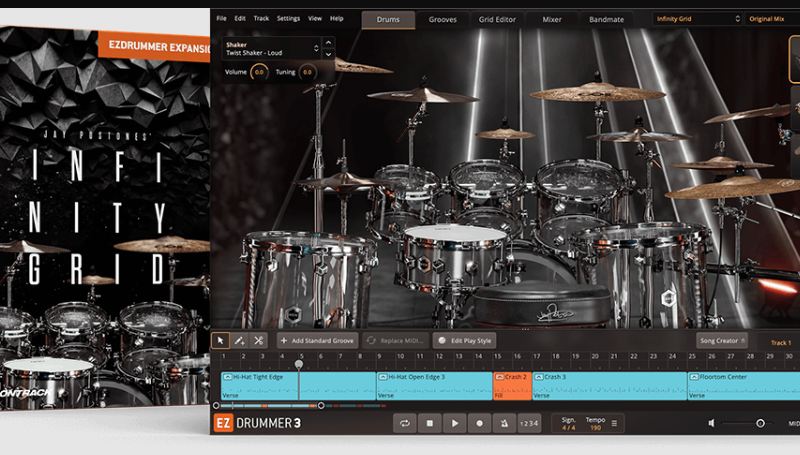Image resolution: width=800 pixels, height=455 pixels.
Task: Click the loop range start handle
Action: point(216,406)
